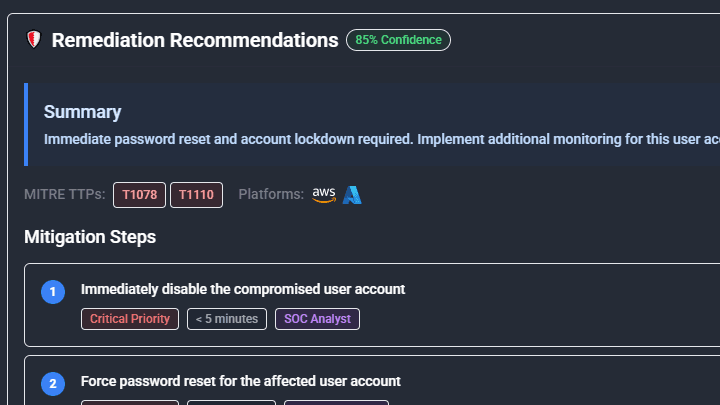Click the Critical Priority badge
This screenshot has height=405, width=720.
[130, 319]
